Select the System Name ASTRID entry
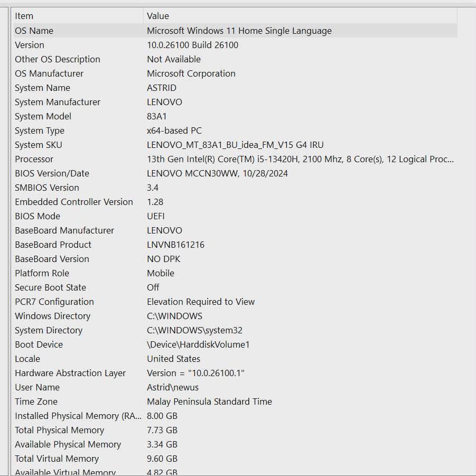Screen dimensions: 476x476 pyautogui.click(x=161, y=88)
